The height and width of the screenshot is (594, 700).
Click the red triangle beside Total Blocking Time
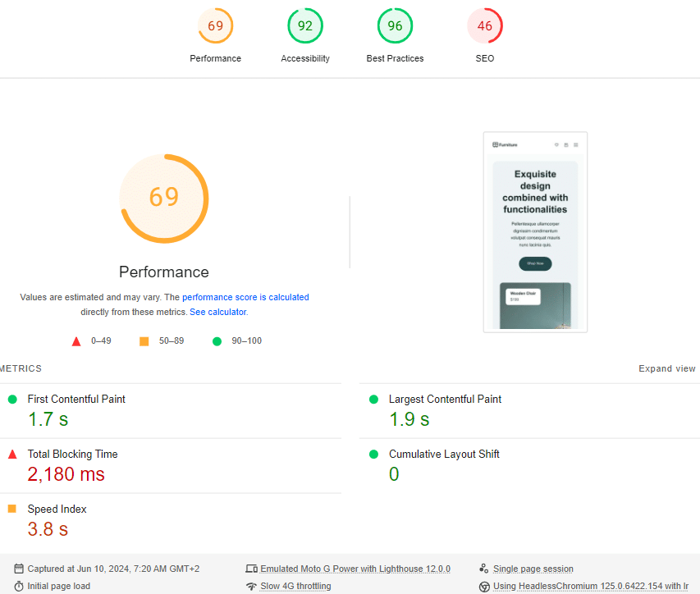pos(11,453)
